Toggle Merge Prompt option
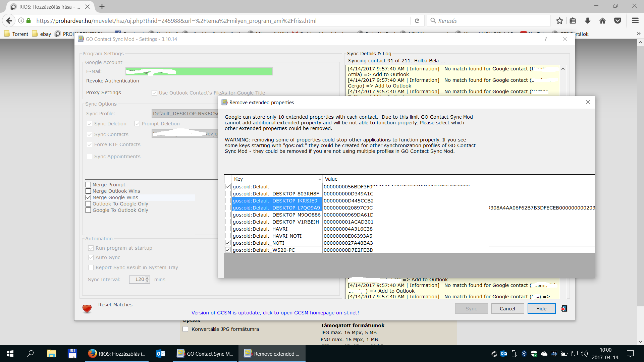644x362 pixels. tap(88, 185)
